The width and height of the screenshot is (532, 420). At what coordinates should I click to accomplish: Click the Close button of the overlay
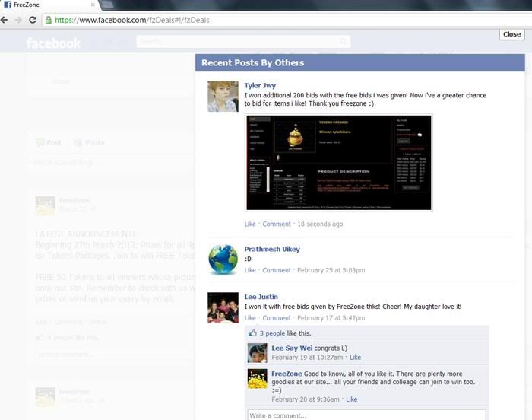coord(512,34)
